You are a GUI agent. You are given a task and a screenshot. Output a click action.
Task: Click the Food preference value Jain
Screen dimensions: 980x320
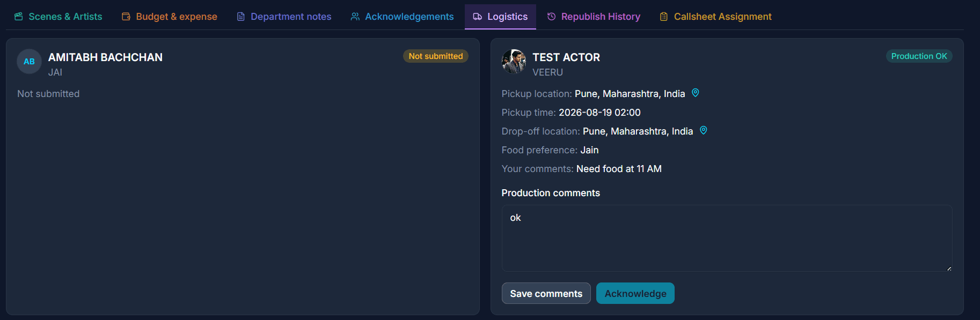point(589,150)
